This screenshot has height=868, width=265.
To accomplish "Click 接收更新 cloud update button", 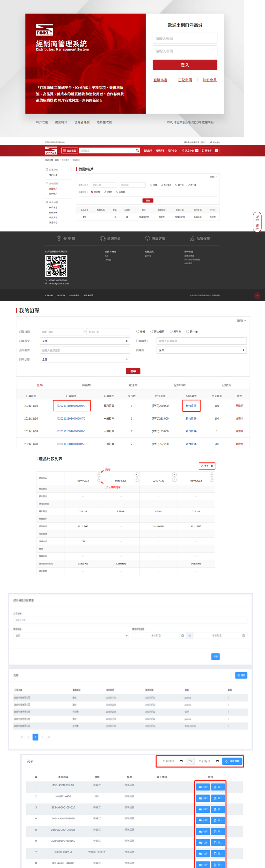I will [x=232, y=761].
